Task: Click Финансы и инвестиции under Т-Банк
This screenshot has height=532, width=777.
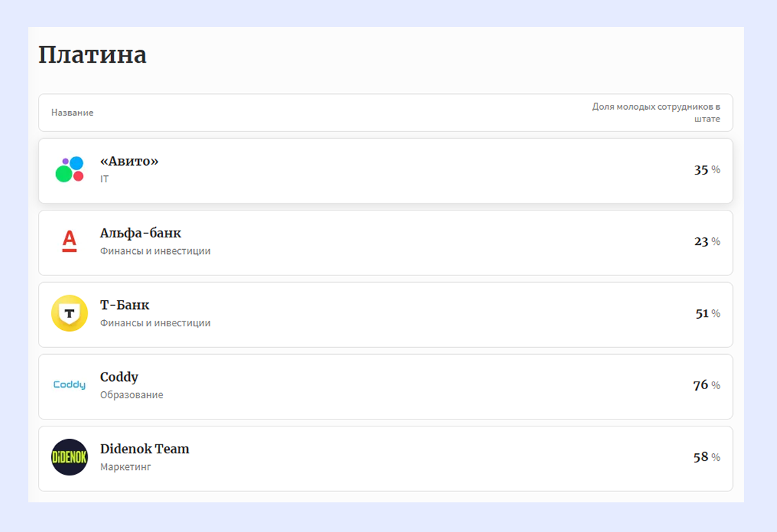Action: point(155,323)
